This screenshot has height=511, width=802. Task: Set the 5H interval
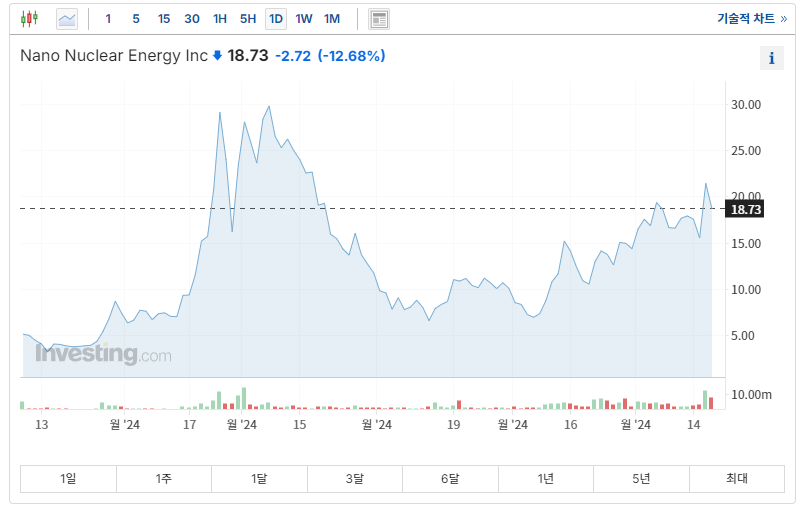click(248, 19)
